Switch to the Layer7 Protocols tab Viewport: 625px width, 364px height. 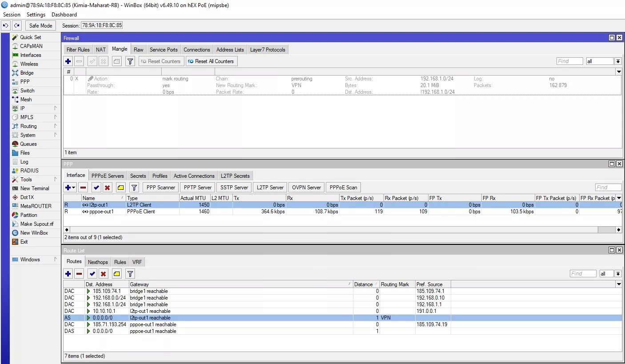(268, 50)
